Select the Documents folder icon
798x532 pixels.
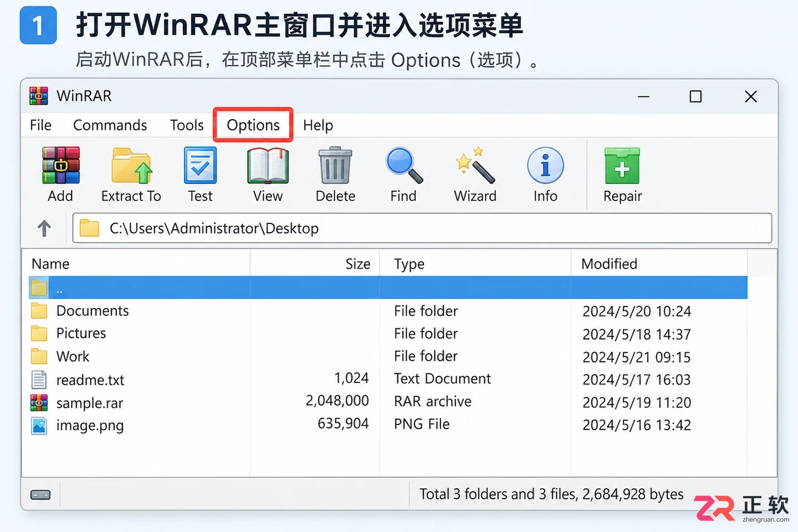point(39,310)
